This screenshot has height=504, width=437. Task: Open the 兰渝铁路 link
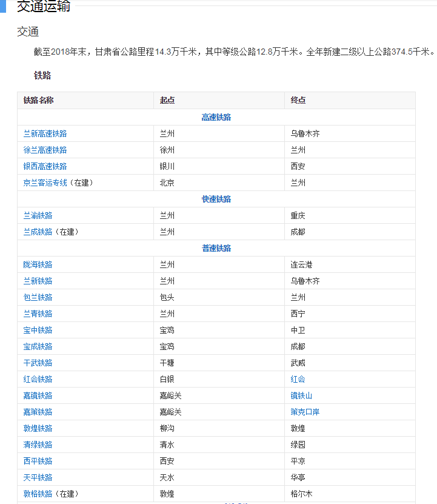pos(38,216)
